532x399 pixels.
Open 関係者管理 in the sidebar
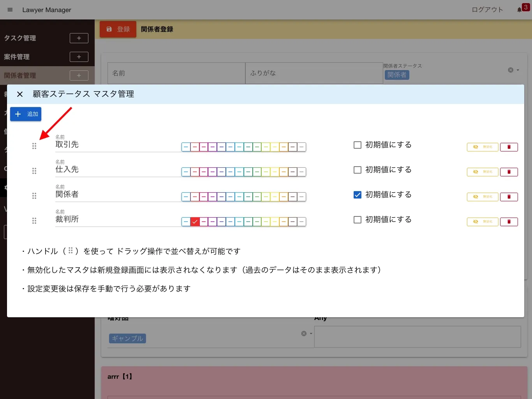pyautogui.click(x=20, y=76)
